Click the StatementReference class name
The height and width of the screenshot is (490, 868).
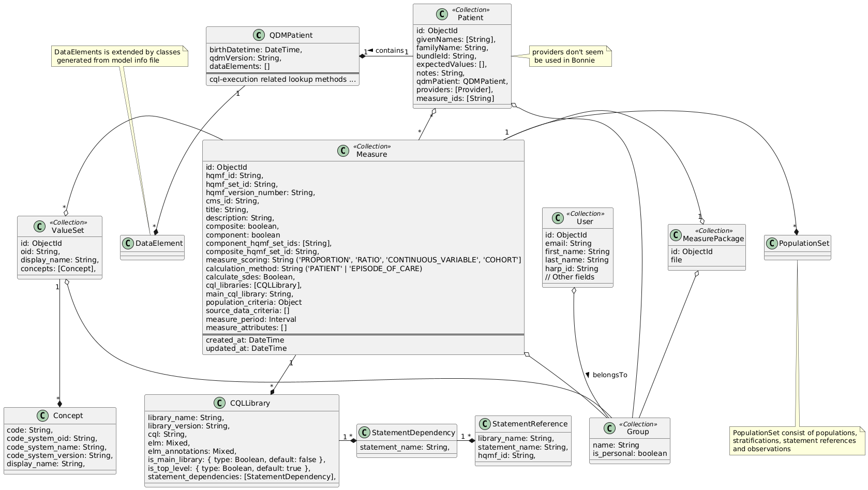(x=529, y=424)
